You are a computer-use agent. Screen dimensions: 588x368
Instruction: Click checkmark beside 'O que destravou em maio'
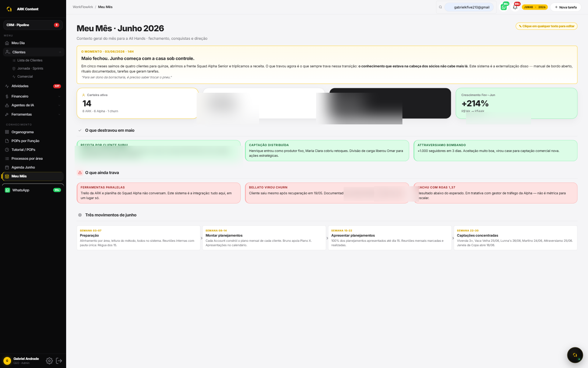(80, 130)
